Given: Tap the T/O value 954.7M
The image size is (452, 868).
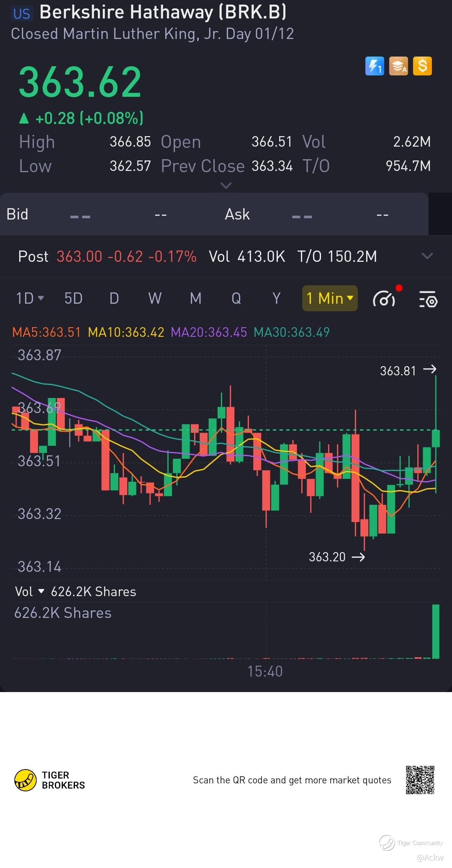Looking at the screenshot, I should (x=408, y=166).
